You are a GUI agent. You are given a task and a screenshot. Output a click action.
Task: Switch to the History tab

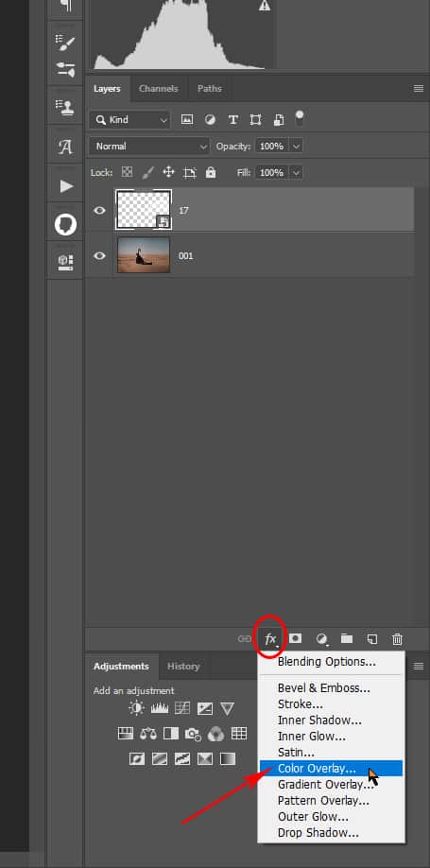pyautogui.click(x=183, y=666)
